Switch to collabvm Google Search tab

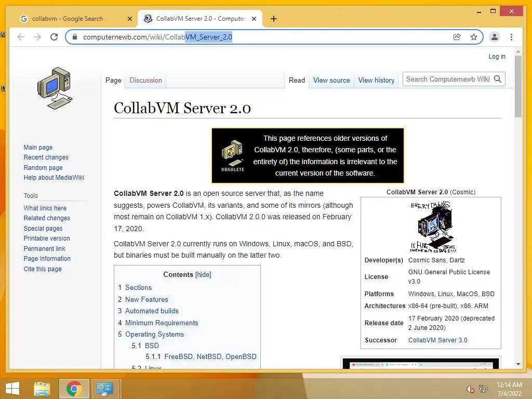pos(76,19)
